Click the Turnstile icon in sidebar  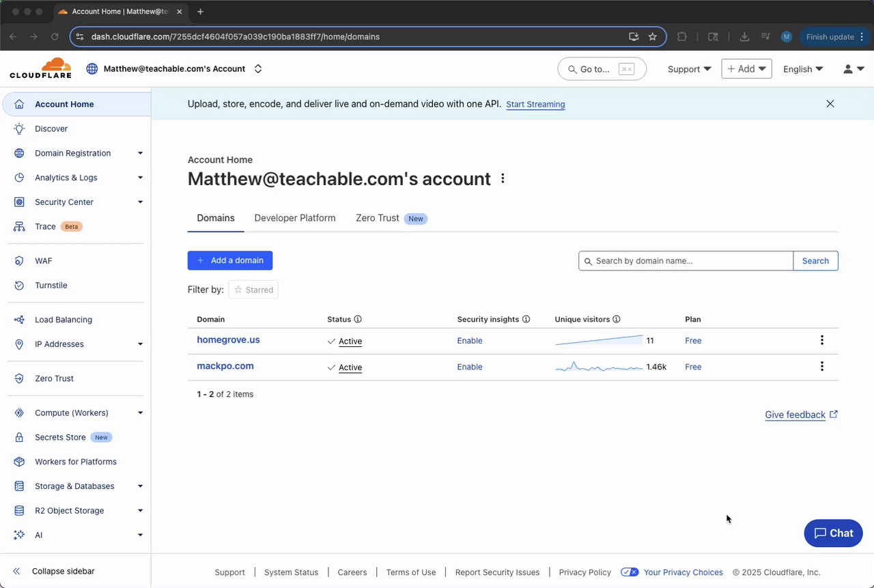pyautogui.click(x=20, y=285)
